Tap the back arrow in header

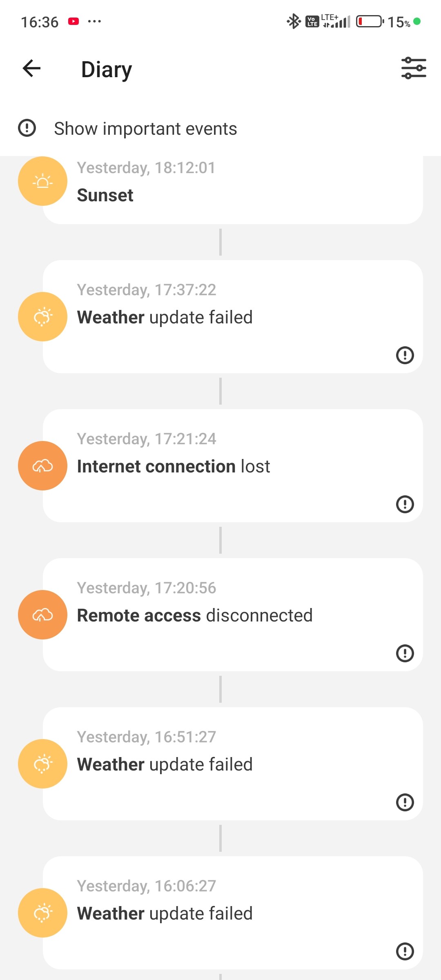tap(31, 68)
